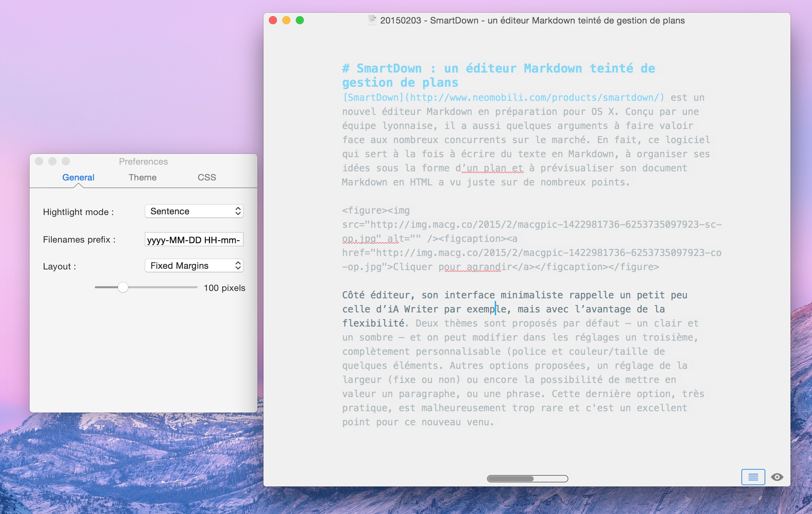Click the "Hightlight mode :" label
Viewport: 812px width, 514px height.
point(78,212)
